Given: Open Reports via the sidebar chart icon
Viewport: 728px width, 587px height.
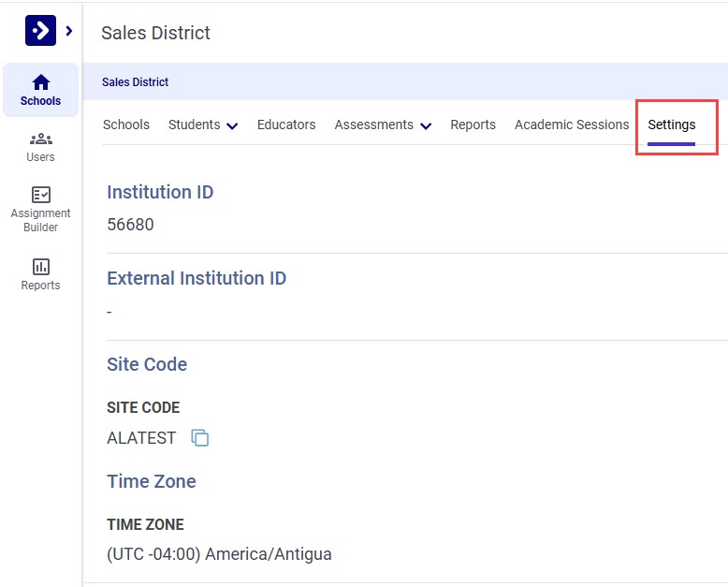Looking at the screenshot, I should (x=40, y=274).
